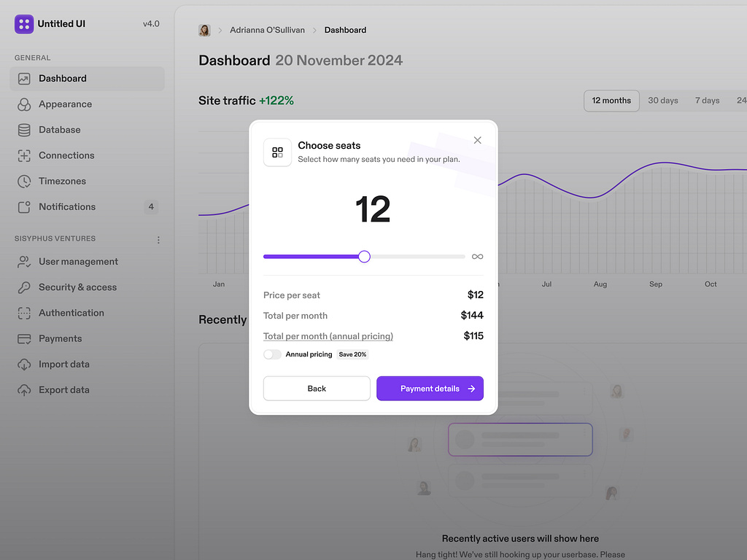The image size is (747, 560).
Task: Select the Authentication sidebar icon
Action: coord(24,313)
